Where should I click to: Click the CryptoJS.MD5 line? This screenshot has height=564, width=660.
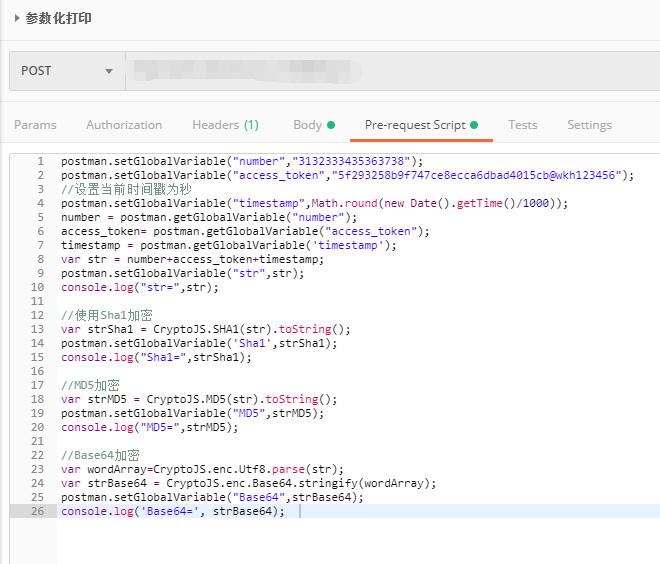click(x=199, y=399)
